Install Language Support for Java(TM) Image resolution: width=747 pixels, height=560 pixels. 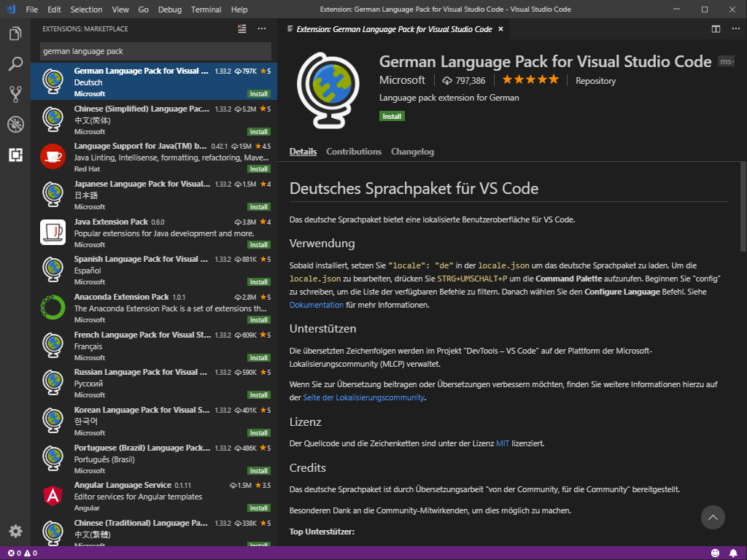click(259, 169)
